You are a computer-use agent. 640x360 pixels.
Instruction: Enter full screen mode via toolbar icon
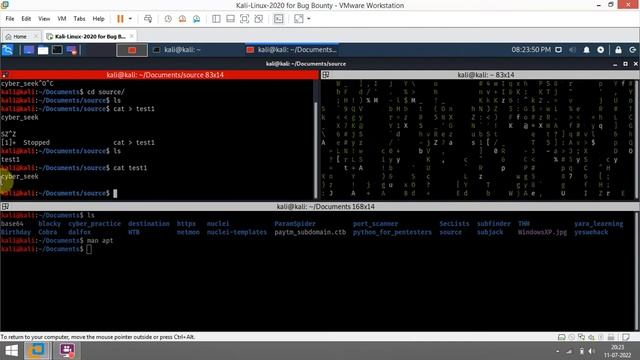click(244, 19)
